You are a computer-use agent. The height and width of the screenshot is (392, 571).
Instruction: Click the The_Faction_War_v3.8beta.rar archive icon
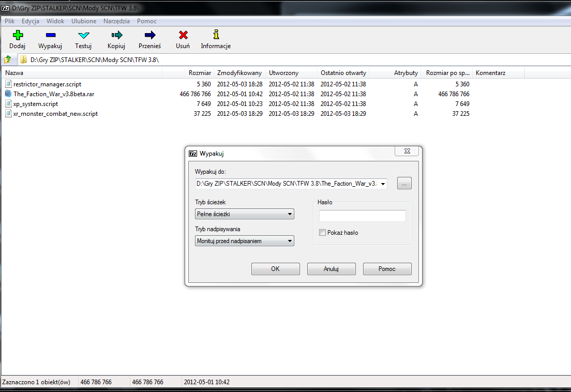coord(8,94)
